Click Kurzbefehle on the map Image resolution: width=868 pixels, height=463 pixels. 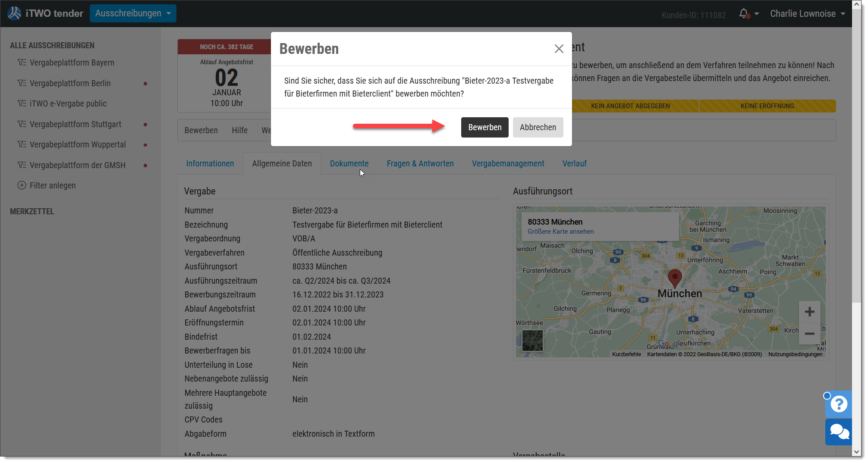626,354
